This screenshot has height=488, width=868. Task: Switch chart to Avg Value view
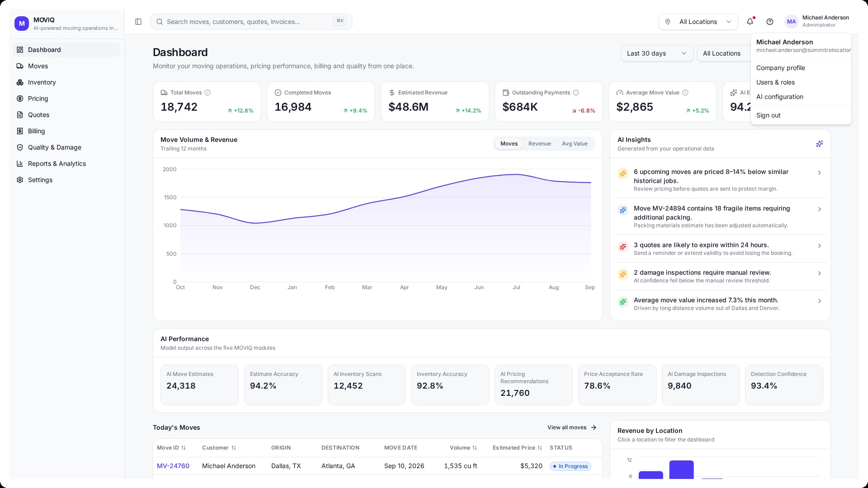click(x=575, y=144)
